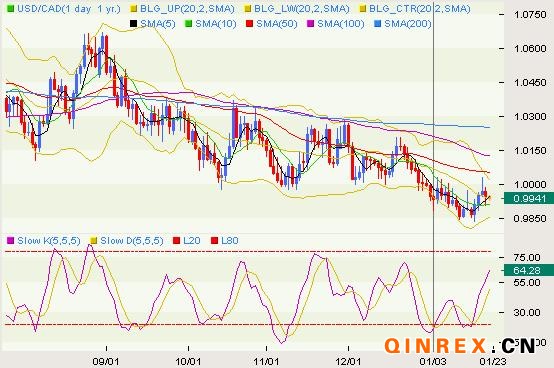Click the blue SMA(200) legend square
The image size is (554, 368).
378,24
